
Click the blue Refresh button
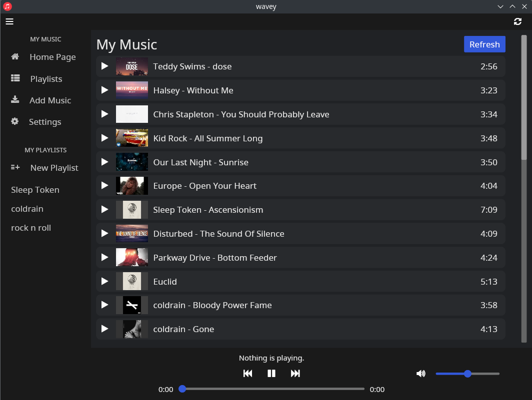484,44
